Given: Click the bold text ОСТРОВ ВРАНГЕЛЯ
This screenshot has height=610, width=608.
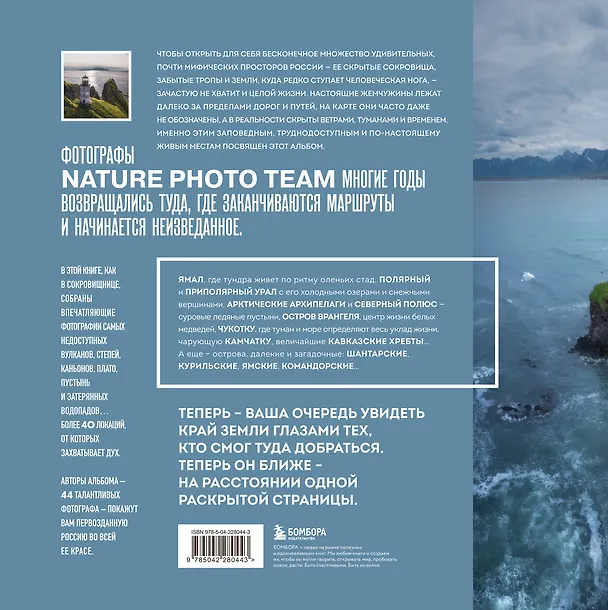Looking at the screenshot, I should point(321,317).
